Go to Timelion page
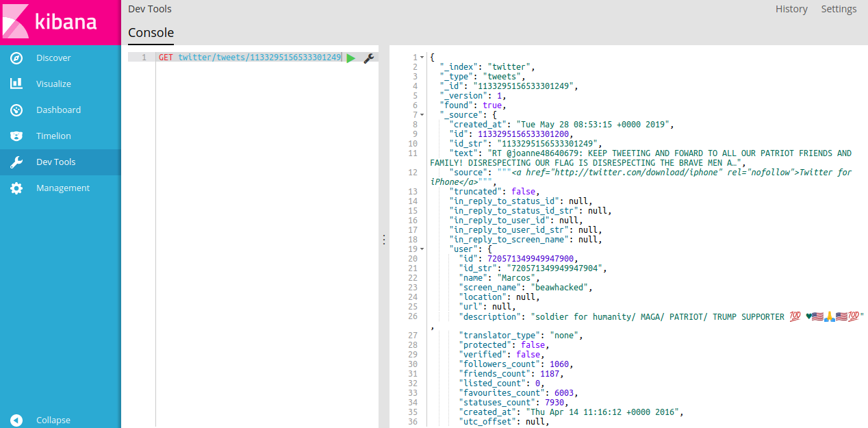Image resolution: width=868 pixels, height=428 pixels. 53,136
